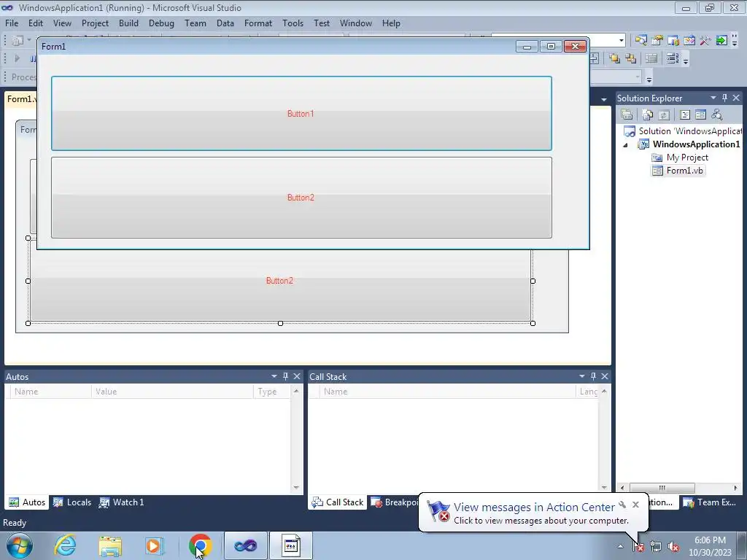Click the Start Debugging play icon
The height and width of the screenshot is (560, 747).
click(18, 58)
